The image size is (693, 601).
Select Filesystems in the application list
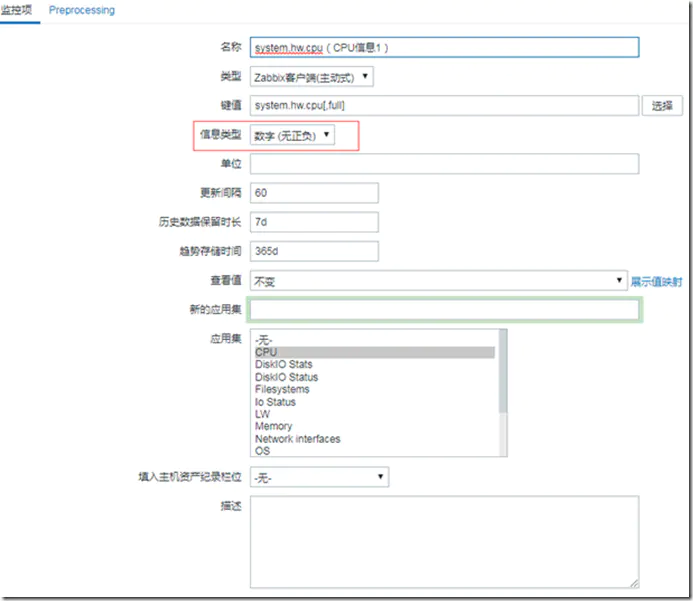tap(375, 389)
